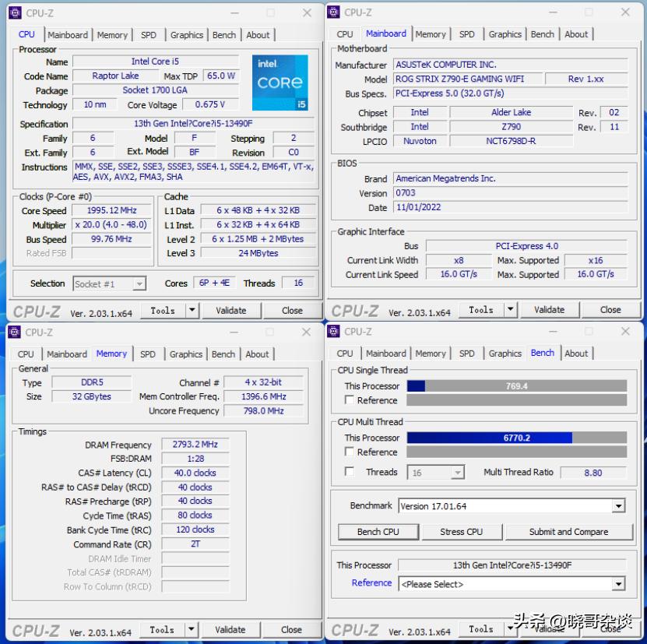Expand the Reference <Please Select> dropdown
The image size is (647, 644).
(x=618, y=584)
